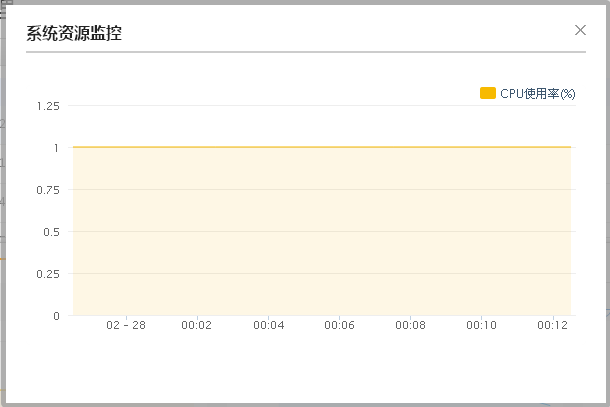The image size is (610, 407).
Task: Click the y-axis label 1
Action: (56, 148)
